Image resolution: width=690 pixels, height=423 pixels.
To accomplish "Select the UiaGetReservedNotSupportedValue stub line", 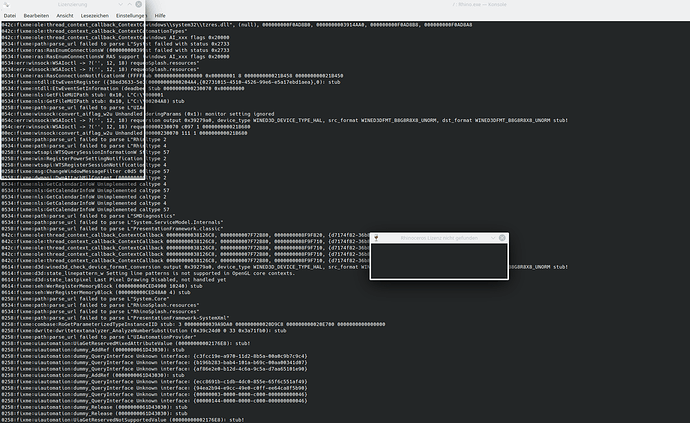I will pyautogui.click(x=123, y=420).
